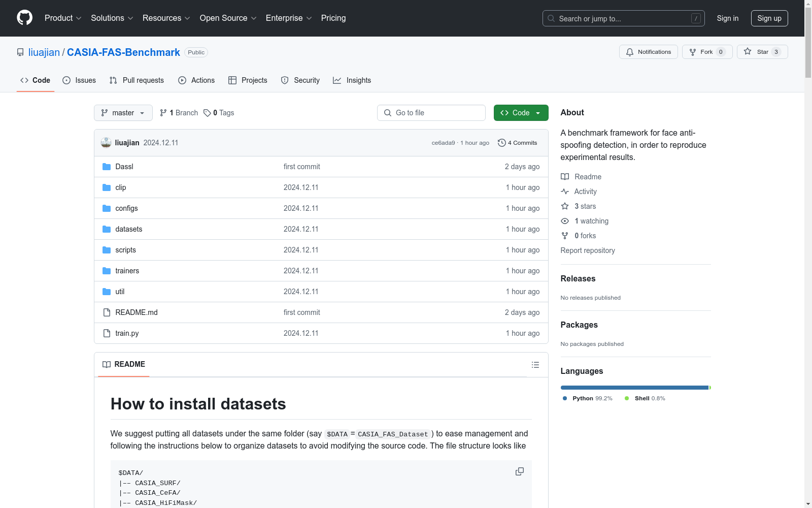
Task: Open the liuajian owner link
Action: click(x=44, y=52)
